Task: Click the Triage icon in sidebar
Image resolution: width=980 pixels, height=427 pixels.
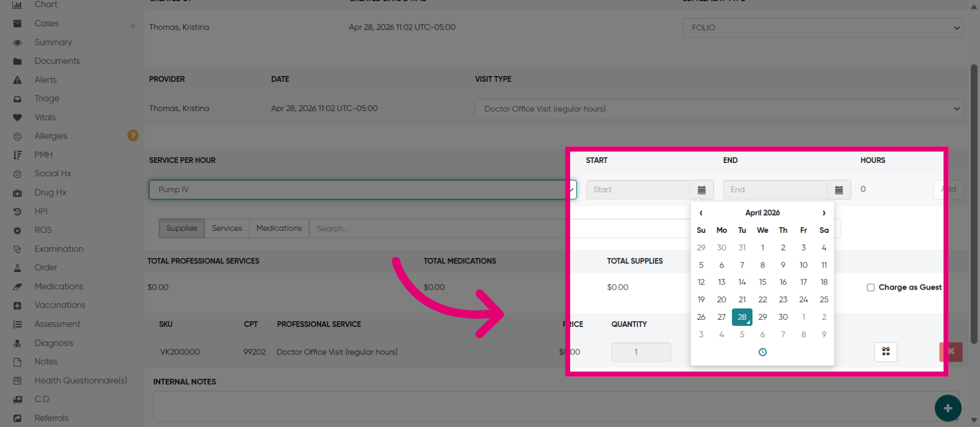Action: click(x=17, y=99)
